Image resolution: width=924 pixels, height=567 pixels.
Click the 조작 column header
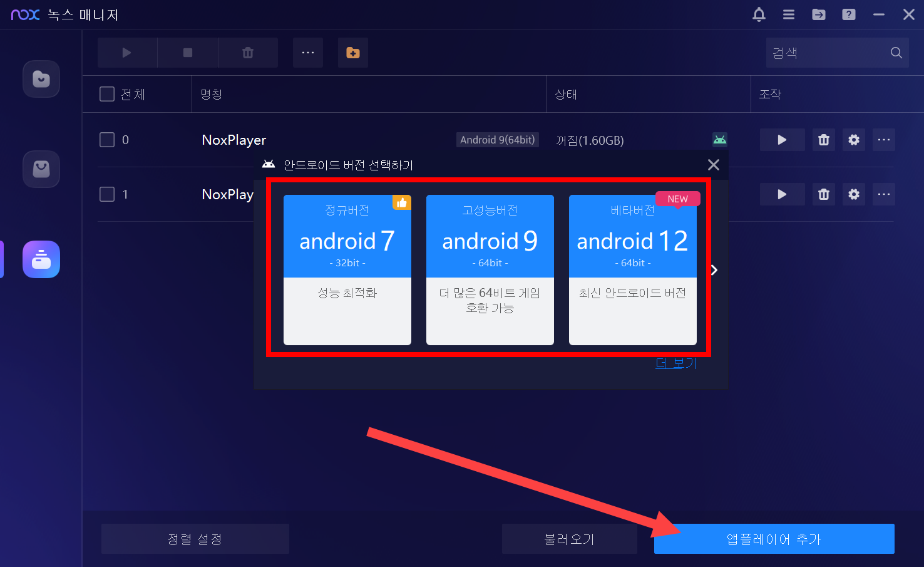pos(770,94)
